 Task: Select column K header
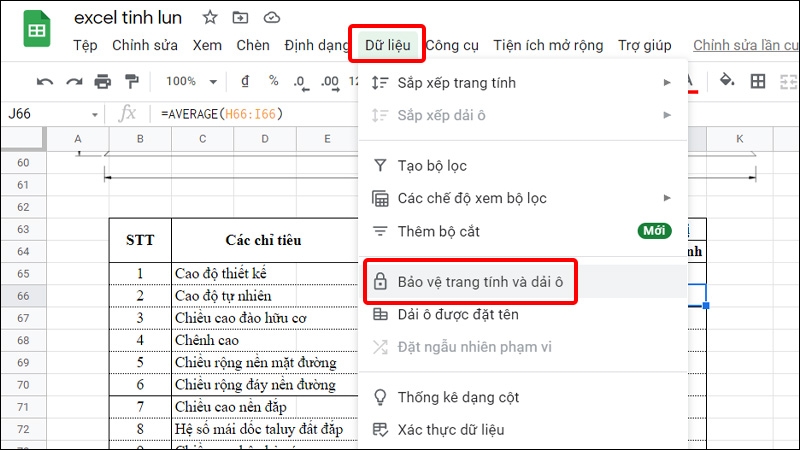click(740, 139)
